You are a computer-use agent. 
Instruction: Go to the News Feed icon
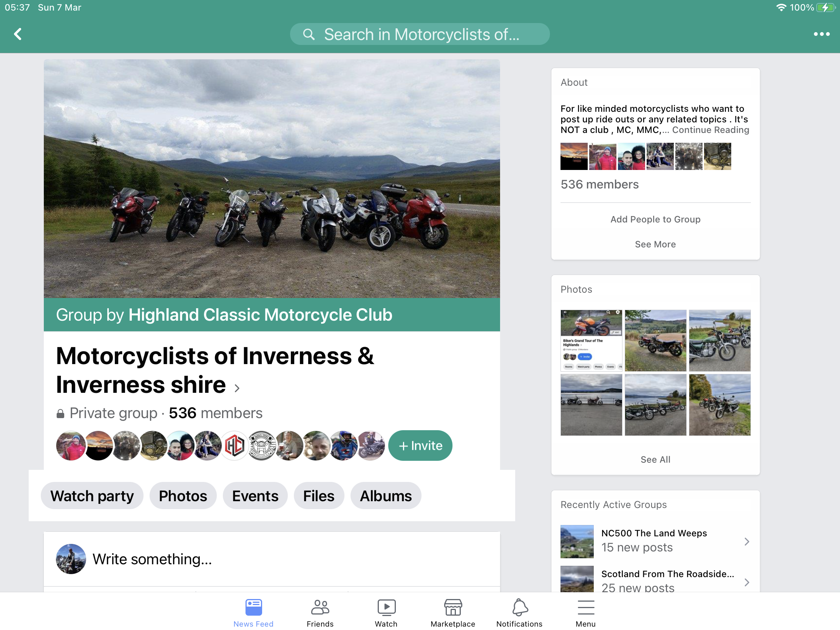(253, 607)
